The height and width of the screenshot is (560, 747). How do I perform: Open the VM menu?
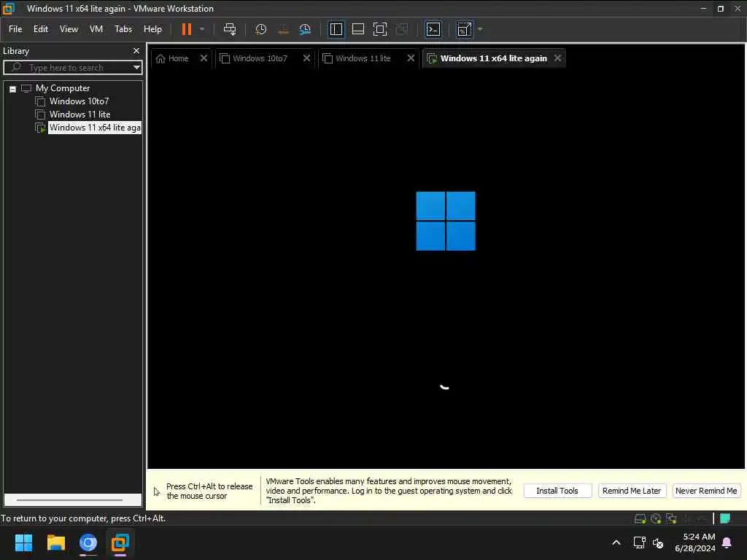tap(96, 29)
